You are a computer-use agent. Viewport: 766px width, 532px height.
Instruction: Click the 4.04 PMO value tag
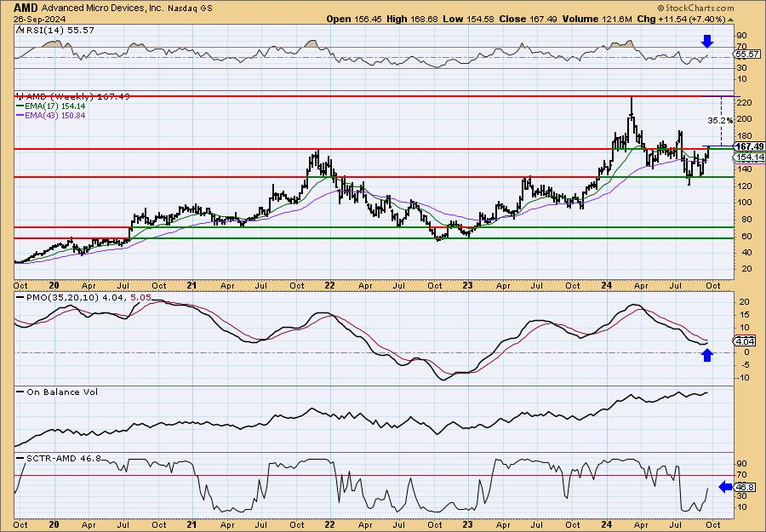[746, 341]
